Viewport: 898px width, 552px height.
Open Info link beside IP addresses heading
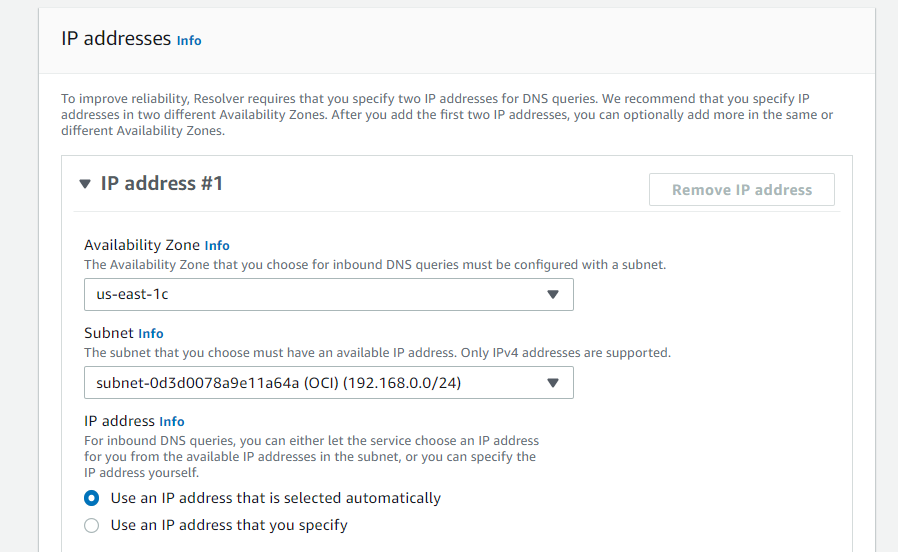(189, 41)
